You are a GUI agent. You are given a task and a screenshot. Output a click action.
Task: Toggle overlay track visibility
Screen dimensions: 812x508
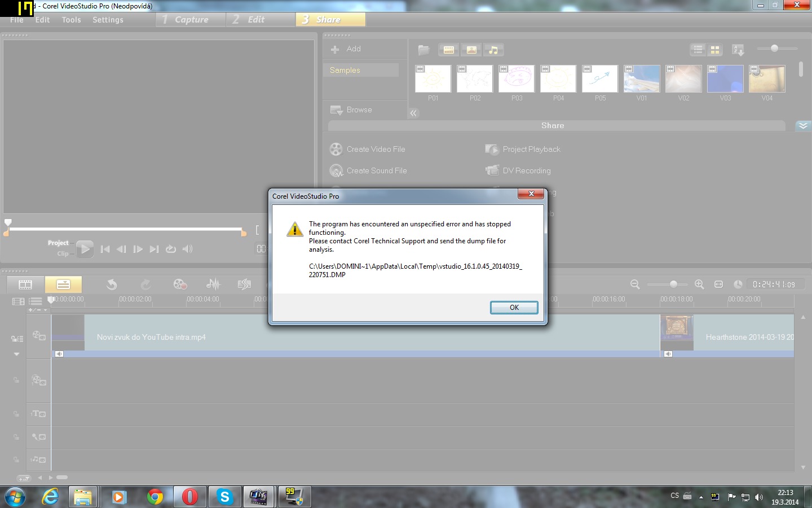pyautogui.click(x=38, y=380)
